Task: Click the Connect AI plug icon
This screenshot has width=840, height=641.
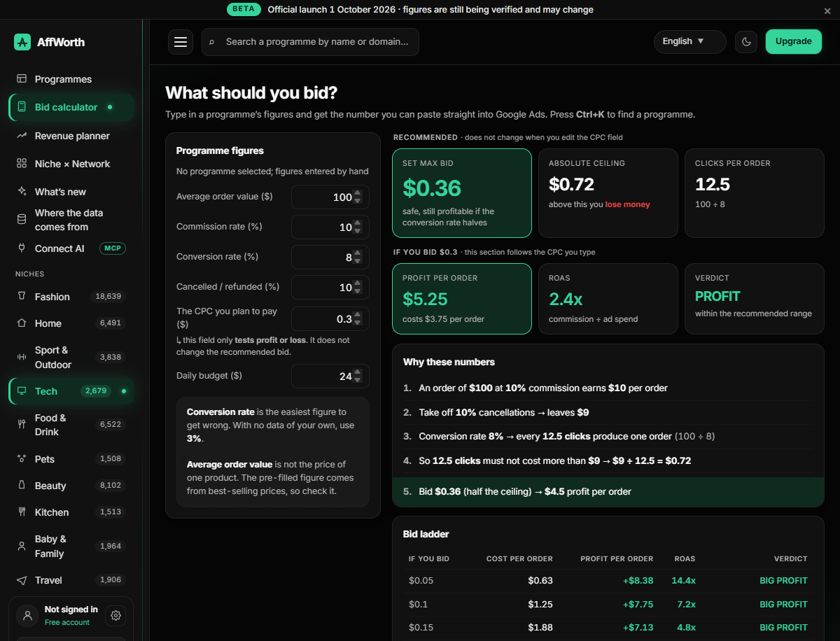Action: [x=22, y=248]
